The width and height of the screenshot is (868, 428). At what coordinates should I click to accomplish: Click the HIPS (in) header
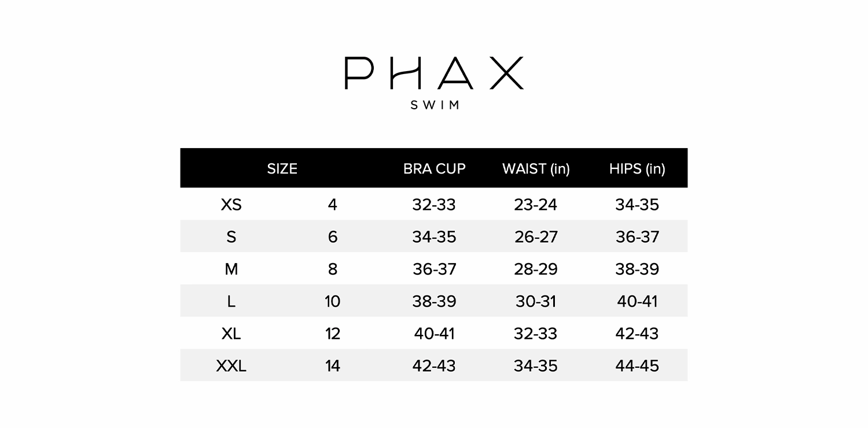[637, 169]
